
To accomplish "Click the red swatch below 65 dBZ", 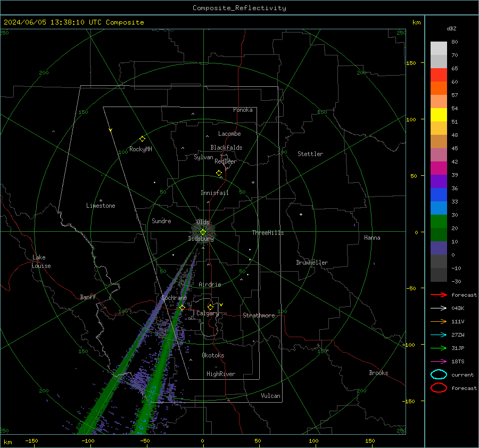I will pos(439,75).
